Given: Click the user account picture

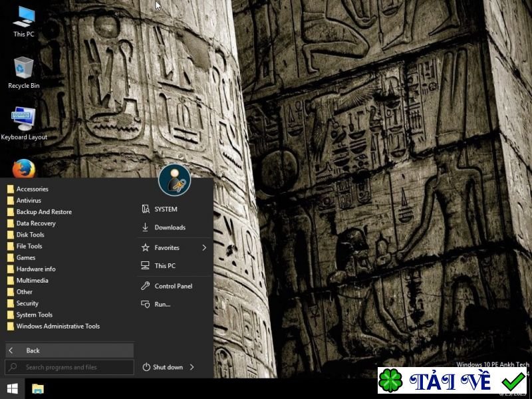Looking at the screenshot, I should click(x=174, y=180).
